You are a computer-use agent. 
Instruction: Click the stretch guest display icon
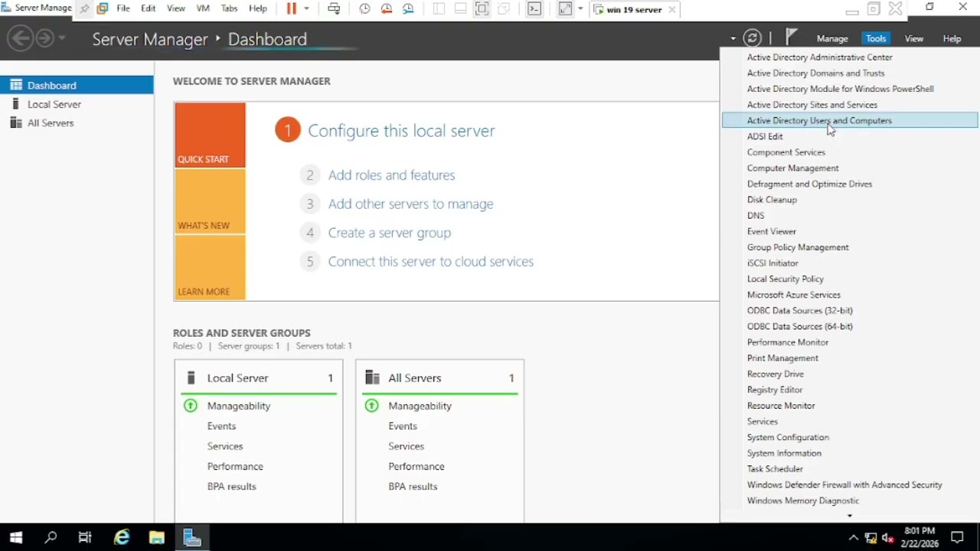pyautogui.click(x=565, y=9)
